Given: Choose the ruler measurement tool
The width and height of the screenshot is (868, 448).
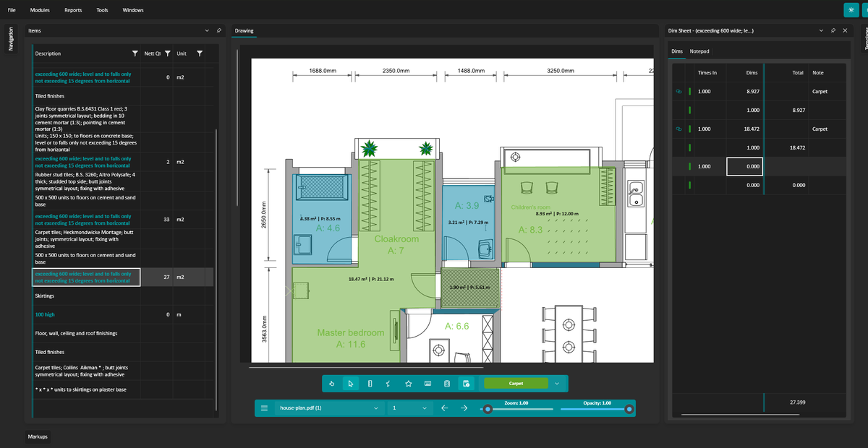Looking at the screenshot, I should (x=370, y=384).
